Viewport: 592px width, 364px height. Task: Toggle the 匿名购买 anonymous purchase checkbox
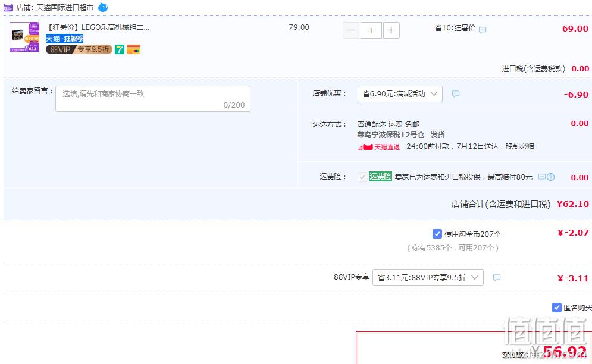(556, 307)
